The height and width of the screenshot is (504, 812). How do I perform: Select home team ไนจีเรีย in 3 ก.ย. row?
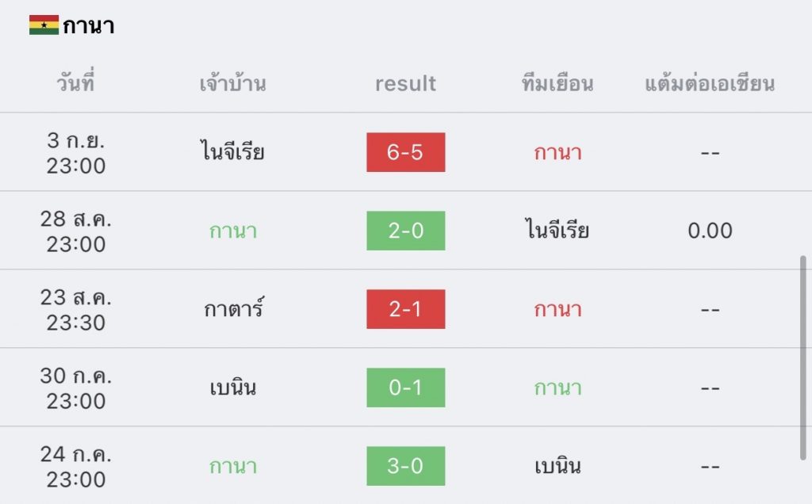pos(232,151)
